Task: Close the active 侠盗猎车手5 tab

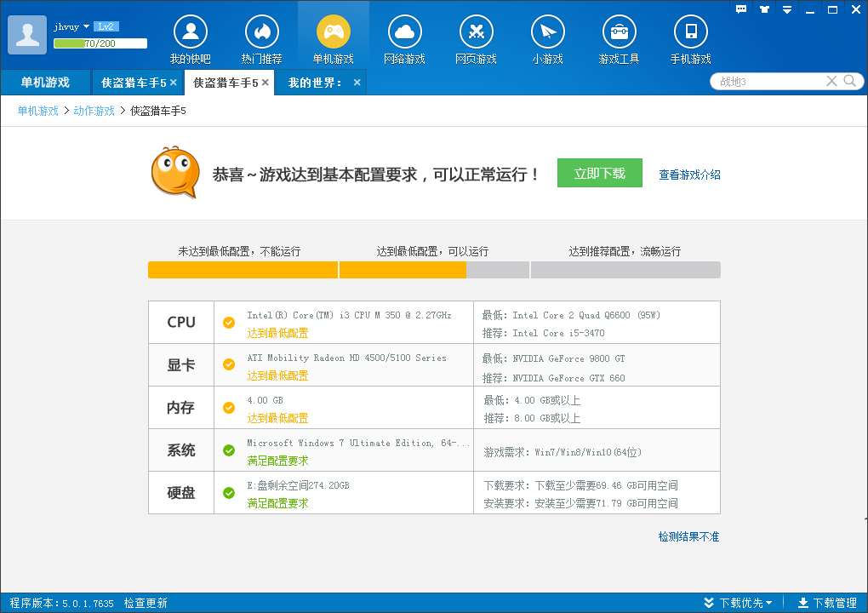Action: click(266, 83)
